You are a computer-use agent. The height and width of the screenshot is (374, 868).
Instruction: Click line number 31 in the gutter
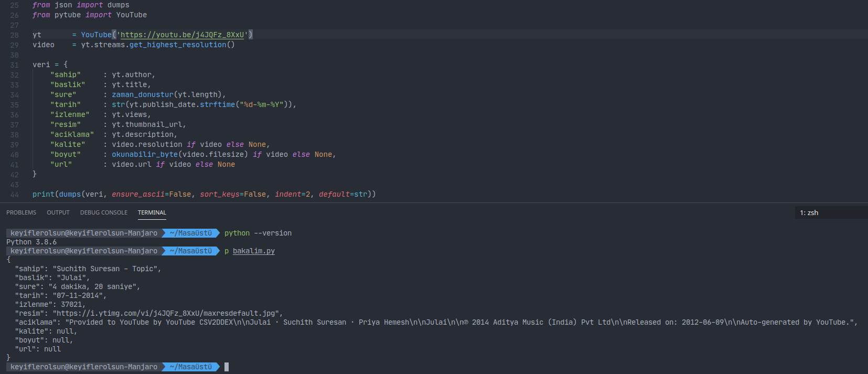pos(14,65)
